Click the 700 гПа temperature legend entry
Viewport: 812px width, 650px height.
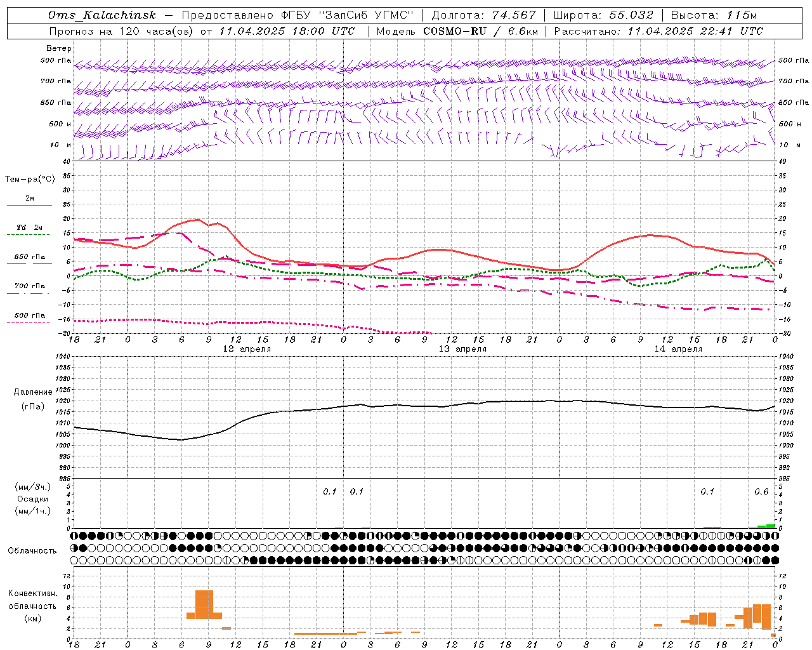click(x=30, y=286)
